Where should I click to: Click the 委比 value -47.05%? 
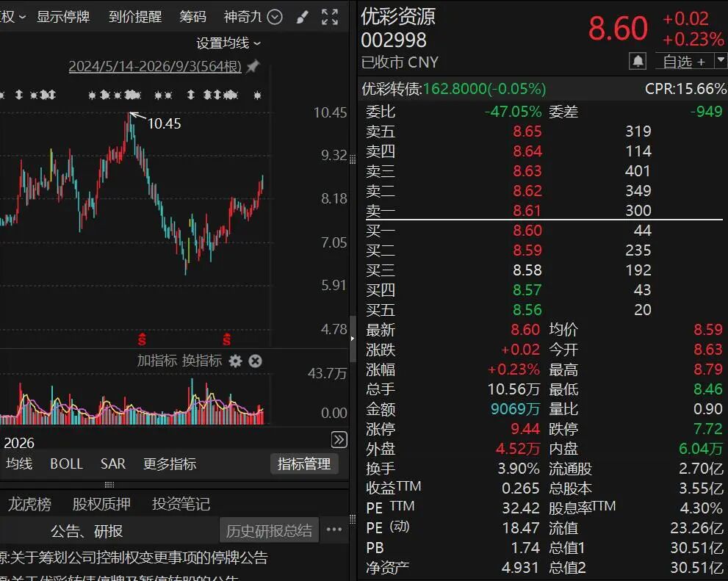click(513, 112)
